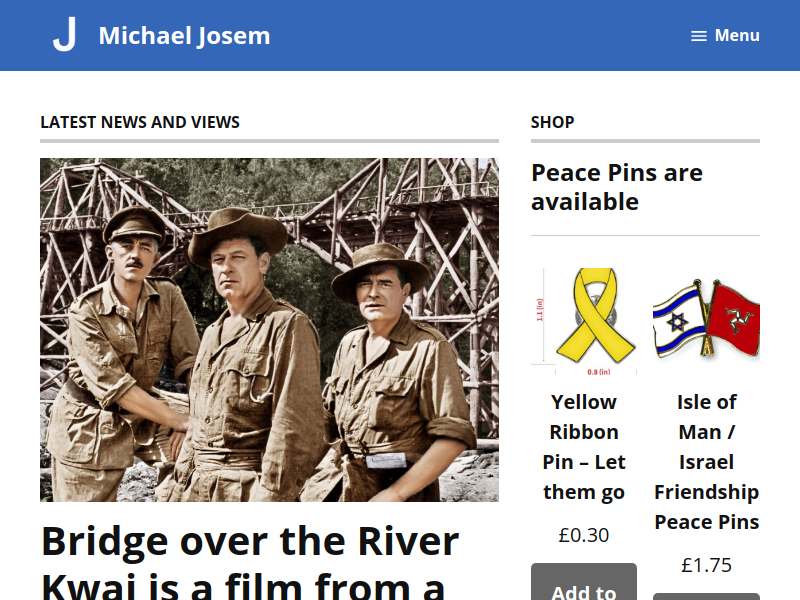Click the LATEST NEWS AND VIEWS heading
800x600 pixels.
pyautogui.click(x=140, y=122)
